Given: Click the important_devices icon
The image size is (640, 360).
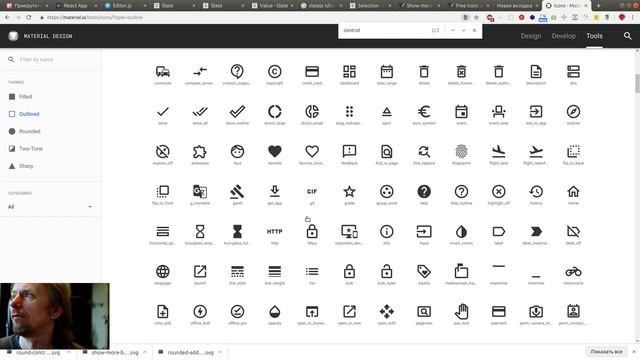Looking at the screenshot, I should tap(349, 231).
